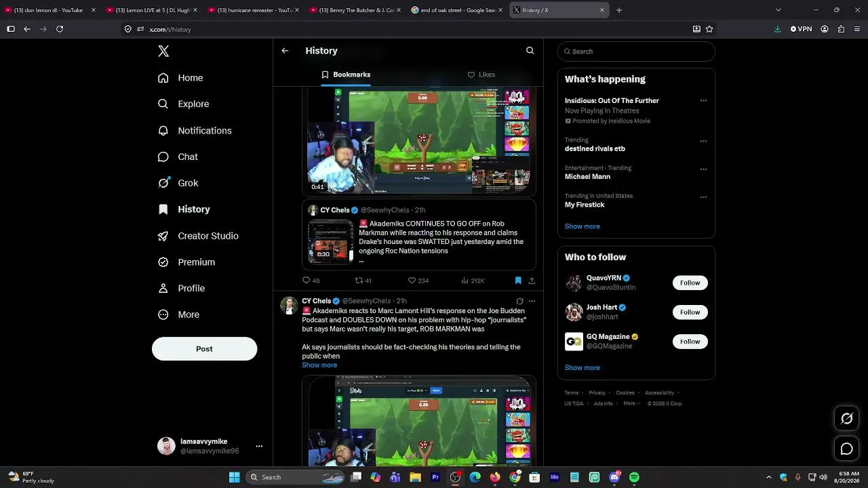Open the Terms footer link
The width and height of the screenshot is (868, 488).
pos(572,392)
